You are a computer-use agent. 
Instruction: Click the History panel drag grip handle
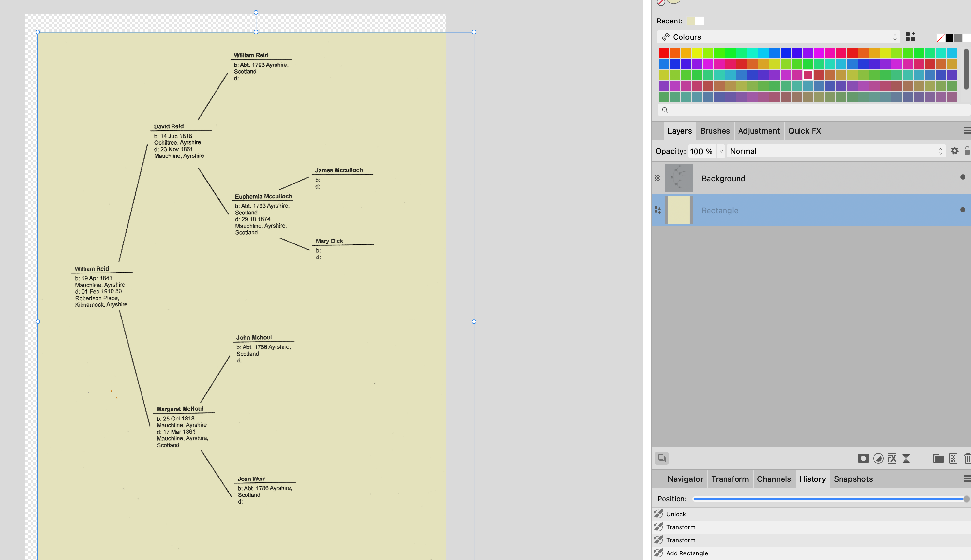[658, 479]
